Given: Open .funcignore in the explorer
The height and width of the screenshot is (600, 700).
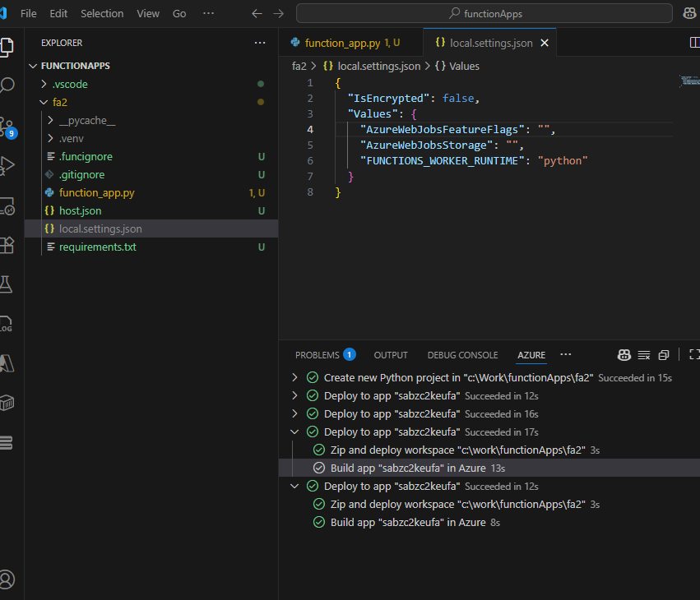Looking at the screenshot, I should (x=152, y=157).
